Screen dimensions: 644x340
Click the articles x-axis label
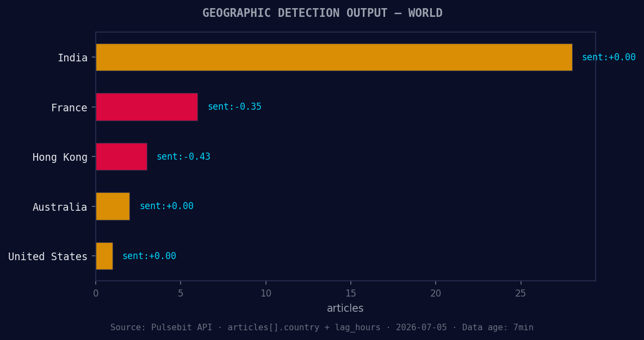[x=345, y=308]
